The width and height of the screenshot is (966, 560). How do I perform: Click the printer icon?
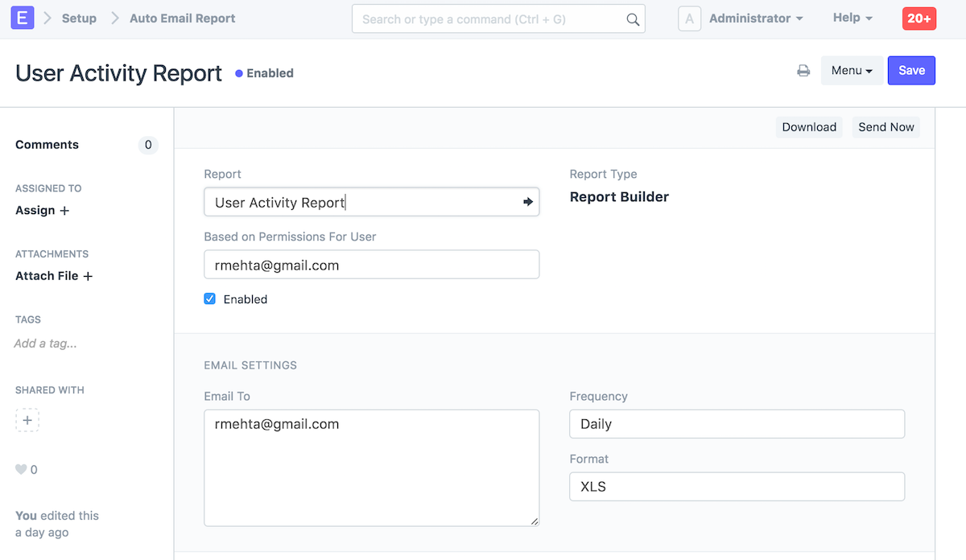point(803,71)
